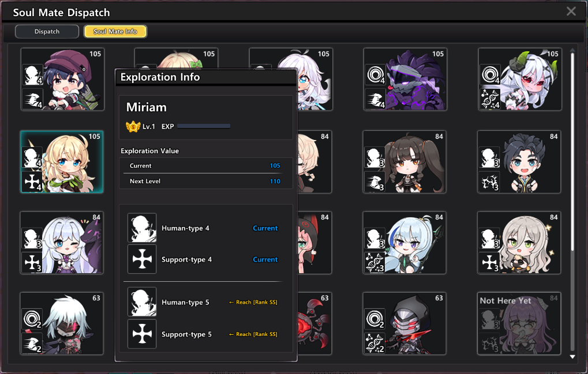Click the Reach [Rank SS] text for Human-type 5
Viewport: 588px width, 374px height.
click(253, 302)
